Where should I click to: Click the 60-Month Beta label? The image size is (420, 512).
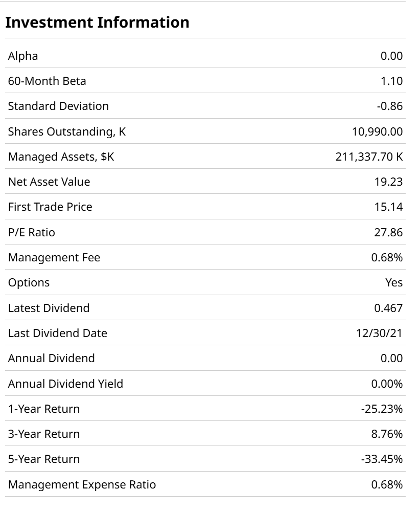[x=47, y=81]
